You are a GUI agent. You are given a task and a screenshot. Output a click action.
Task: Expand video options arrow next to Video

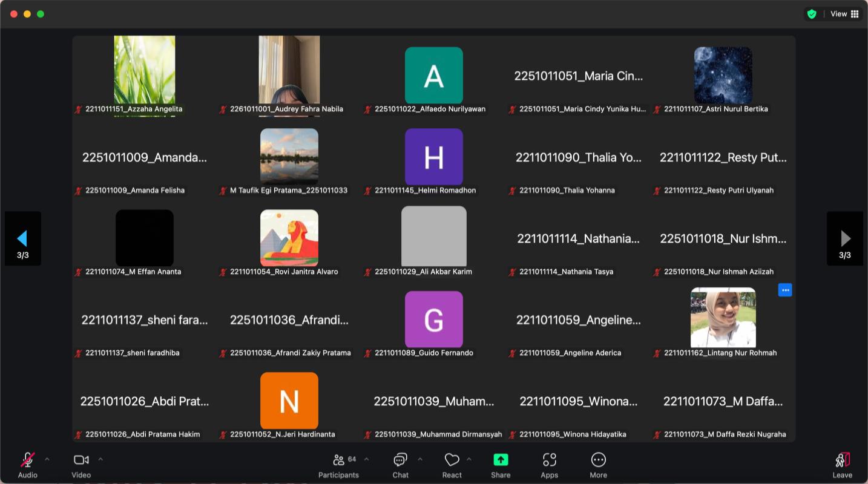100,459
